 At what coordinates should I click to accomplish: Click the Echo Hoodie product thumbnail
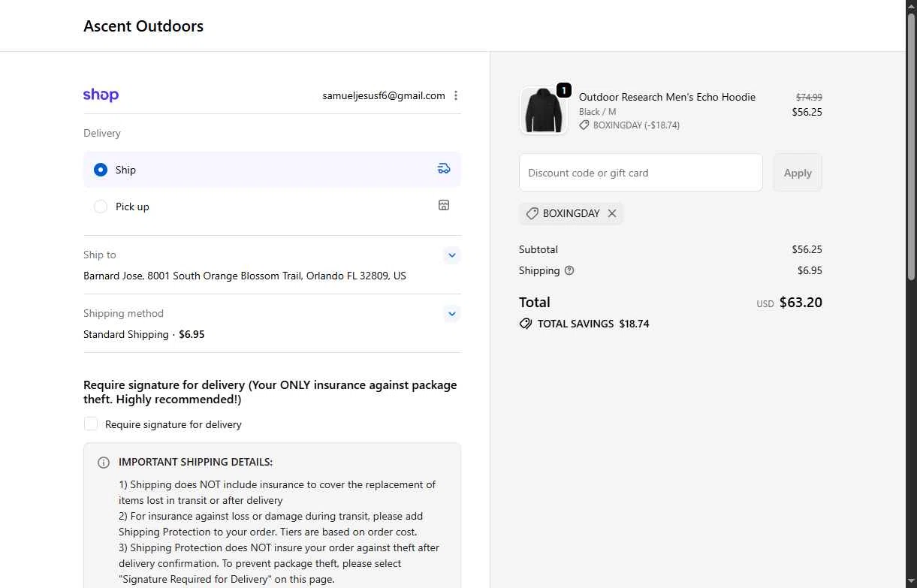click(543, 111)
